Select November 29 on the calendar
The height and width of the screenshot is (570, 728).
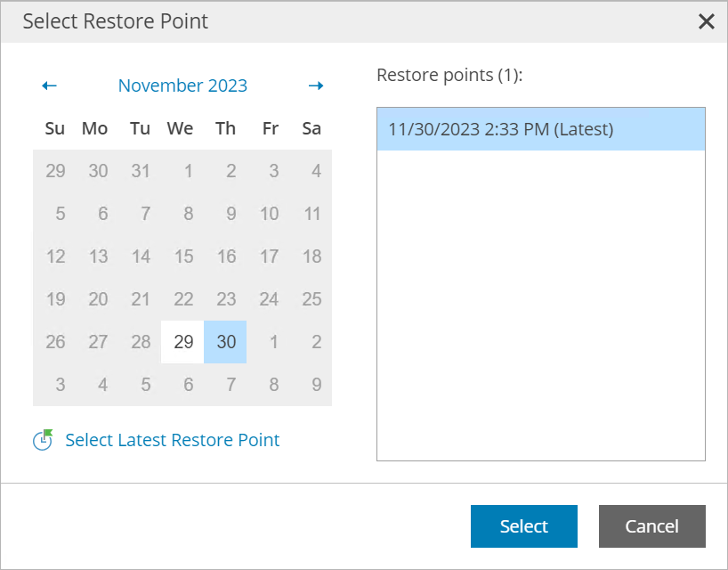coord(182,342)
